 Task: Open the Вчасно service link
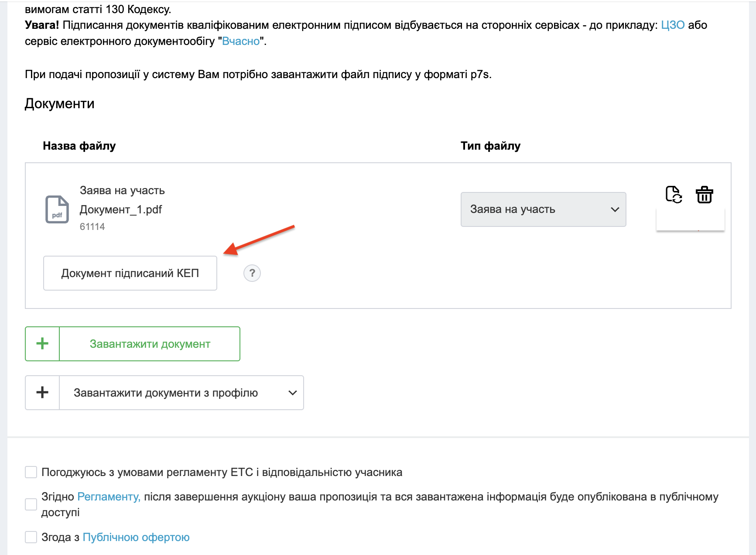click(x=241, y=41)
